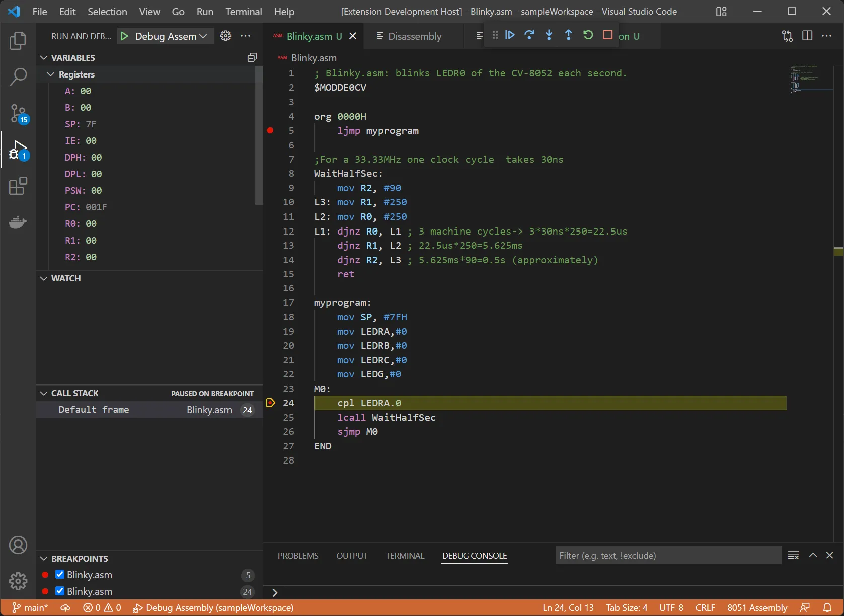Open notifications bell in status bar

click(827, 608)
